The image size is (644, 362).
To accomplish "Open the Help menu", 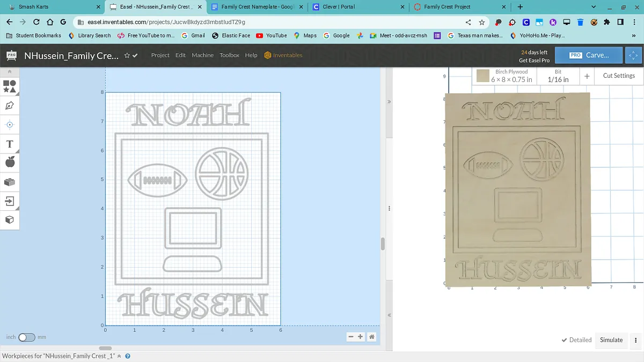I will (251, 55).
